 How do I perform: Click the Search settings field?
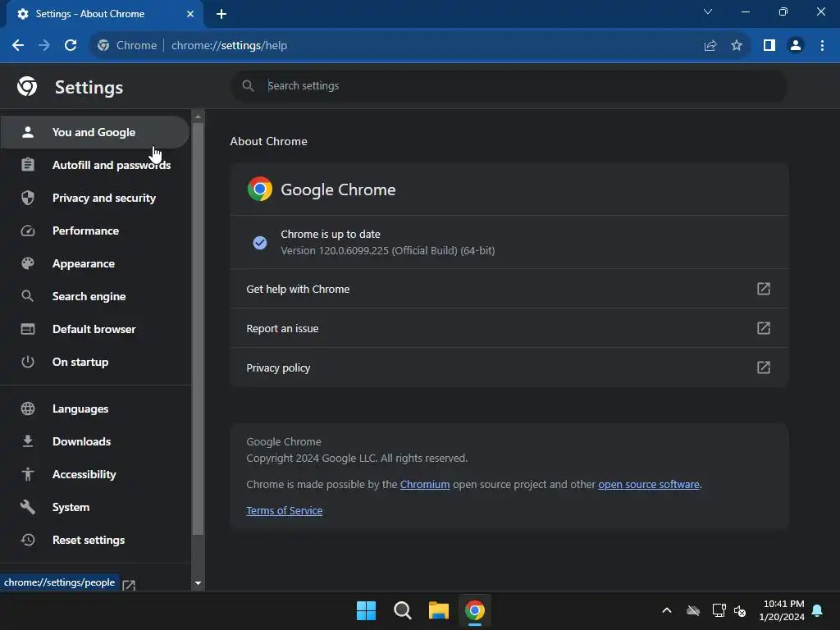[509, 85]
